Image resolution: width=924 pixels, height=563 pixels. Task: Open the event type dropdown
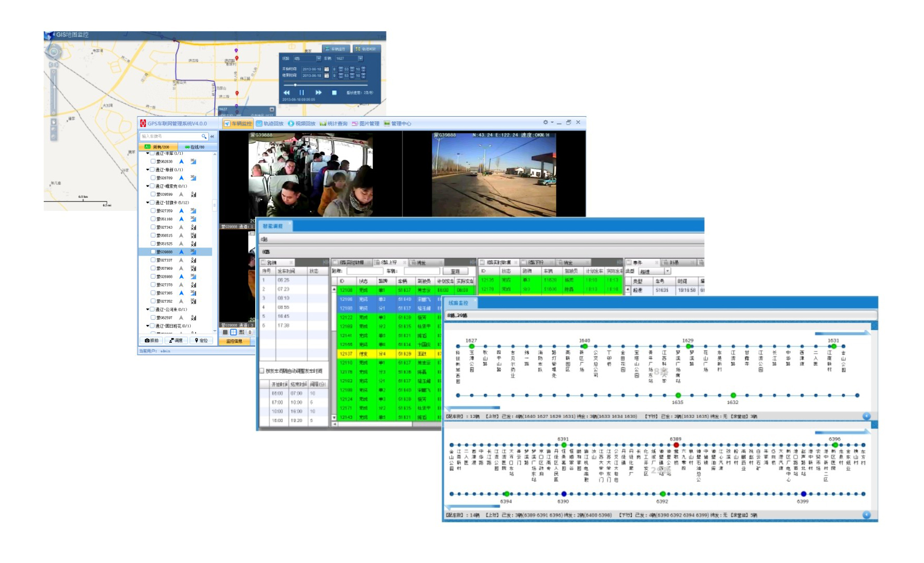(667, 271)
